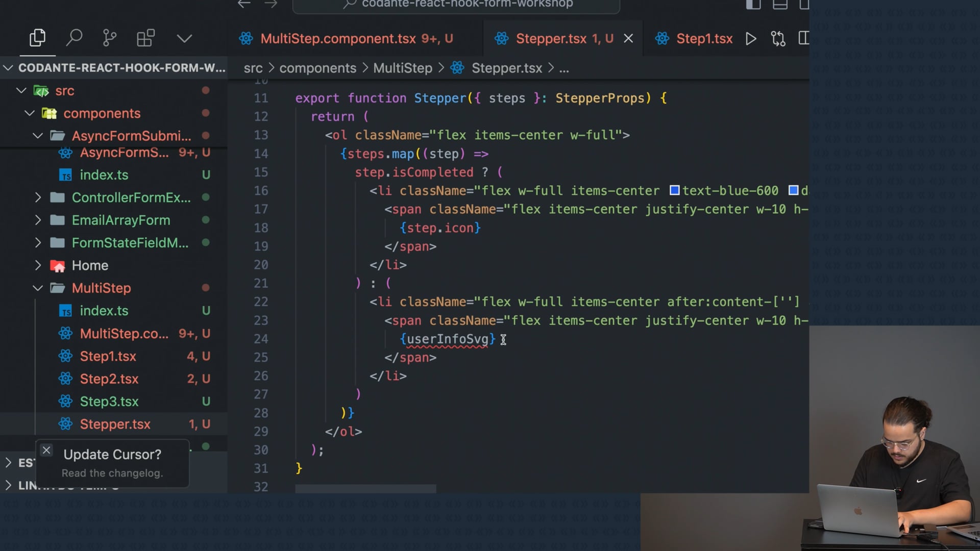Click the open changes compare icon
Screen dimensions: 980x551
pyautogui.click(x=778, y=39)
